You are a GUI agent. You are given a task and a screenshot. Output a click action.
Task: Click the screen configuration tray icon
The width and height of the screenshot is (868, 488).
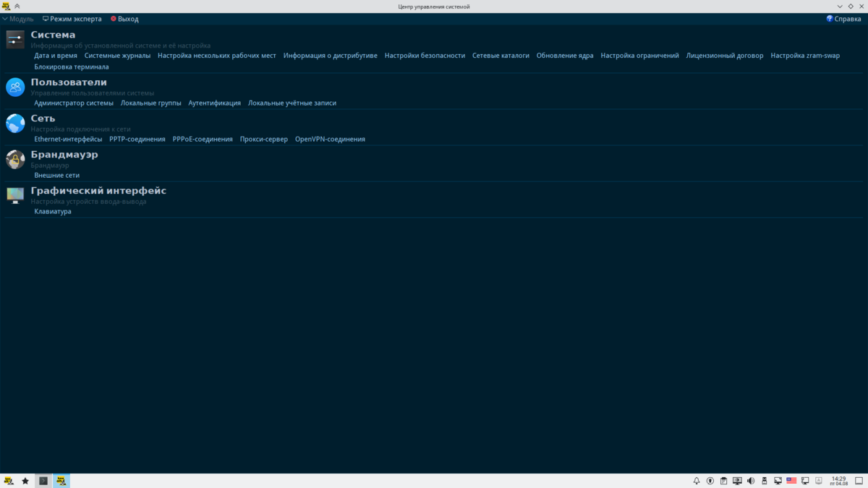tap(778, 481)
